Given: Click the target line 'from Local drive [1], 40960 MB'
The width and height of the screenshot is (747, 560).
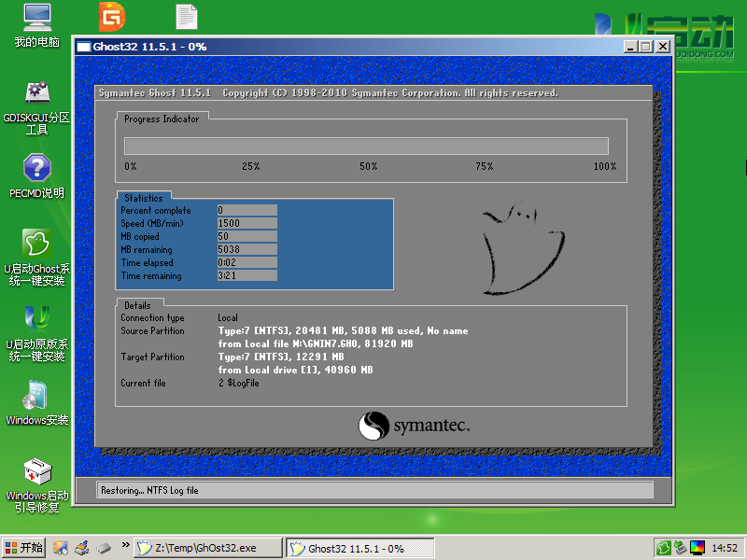Looking at the screenshot, I should [295, 370].
